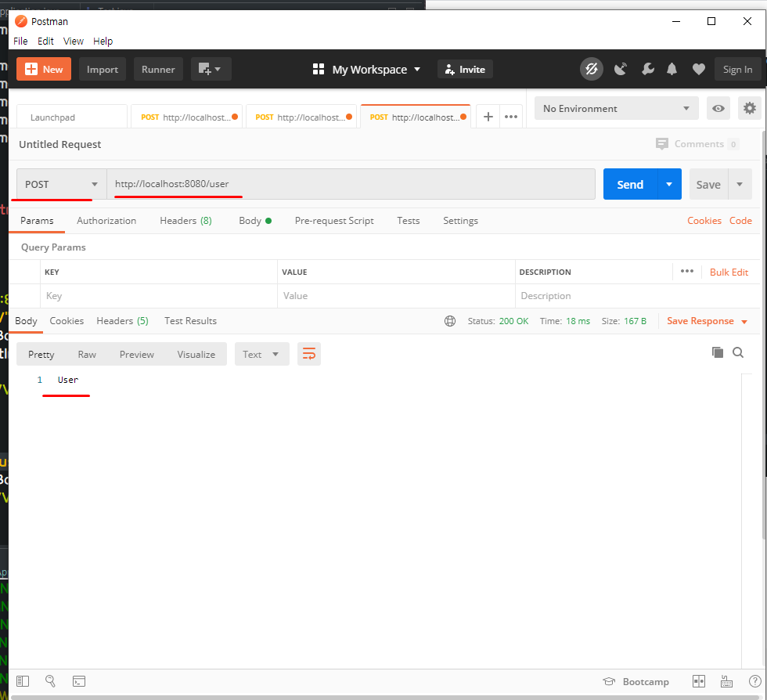
Task: Open the new window dropdown icon
Action: (x=211, y=69)
